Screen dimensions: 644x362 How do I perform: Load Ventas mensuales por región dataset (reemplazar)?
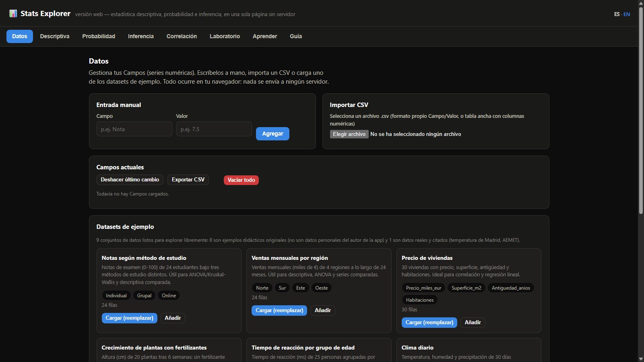coord(279,311)
